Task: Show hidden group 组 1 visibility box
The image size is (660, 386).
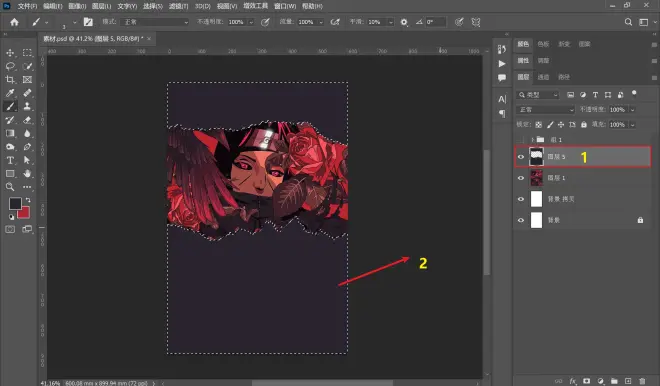Action: tap(521, 139)
